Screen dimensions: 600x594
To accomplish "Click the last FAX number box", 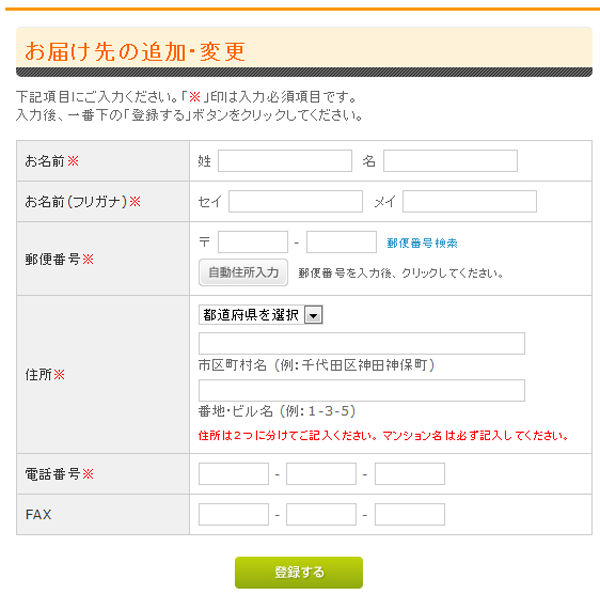I will pyautogui.click(x=410, y=514).
